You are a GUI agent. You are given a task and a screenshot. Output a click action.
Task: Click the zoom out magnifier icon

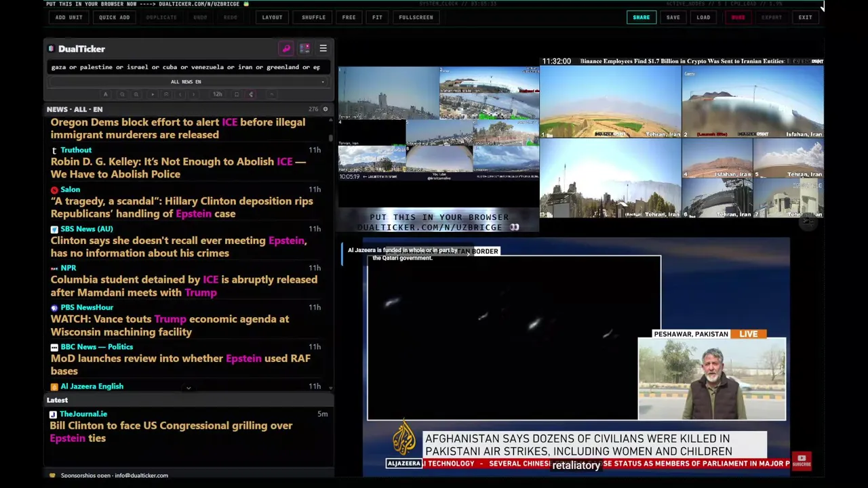pyautogui.click(x=122, y=94)
